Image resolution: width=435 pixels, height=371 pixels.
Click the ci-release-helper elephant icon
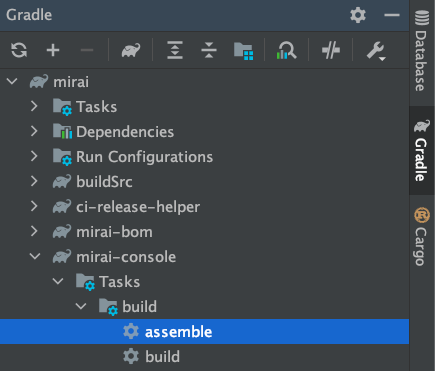(62, 206)
